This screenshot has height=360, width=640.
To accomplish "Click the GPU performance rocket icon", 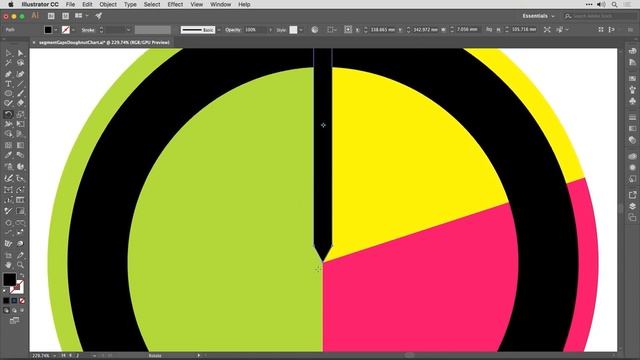I will pyautogui.click(x=98, y=16).
